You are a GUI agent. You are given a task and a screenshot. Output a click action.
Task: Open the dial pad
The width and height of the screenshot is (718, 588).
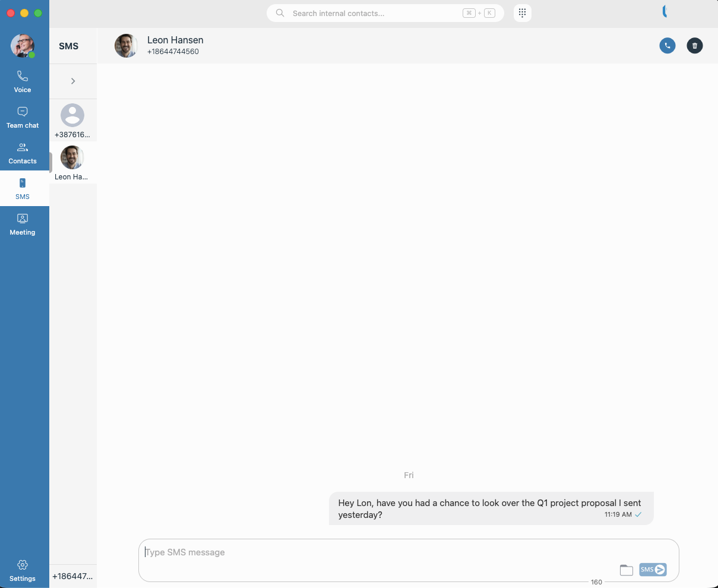(x=522, y=12)
